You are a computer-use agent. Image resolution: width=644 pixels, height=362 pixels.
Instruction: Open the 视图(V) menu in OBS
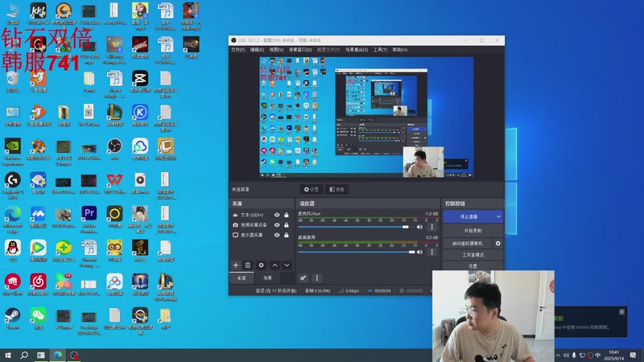pos(276,50)
